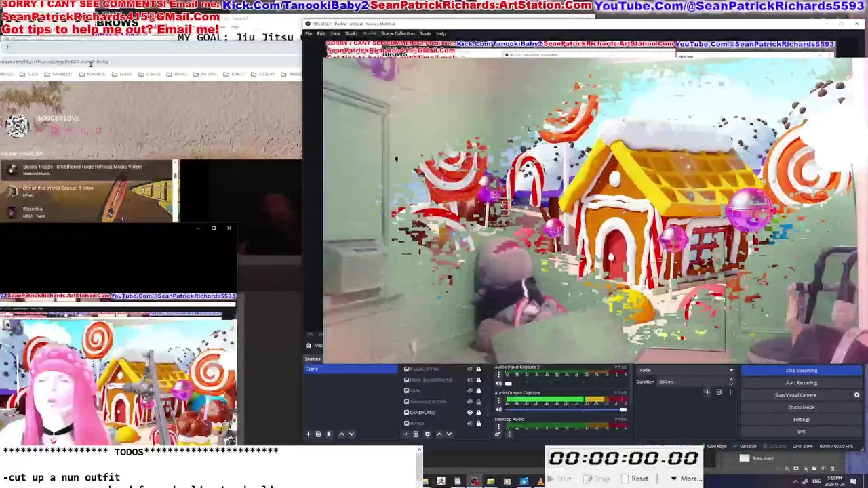The width and height of the screenshot is (868, 488).
Task: Add a new source with plus icon
Action: click(x=406, y=434)
